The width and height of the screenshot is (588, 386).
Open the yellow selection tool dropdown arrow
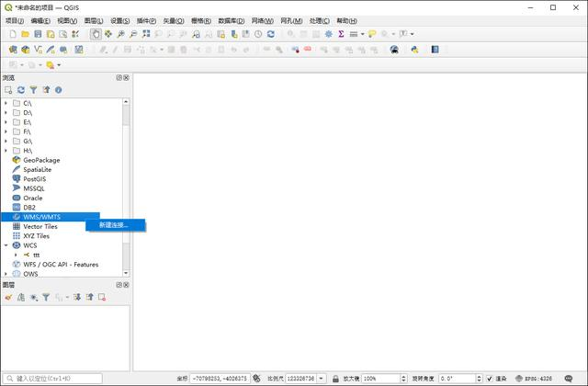[59, 65]
